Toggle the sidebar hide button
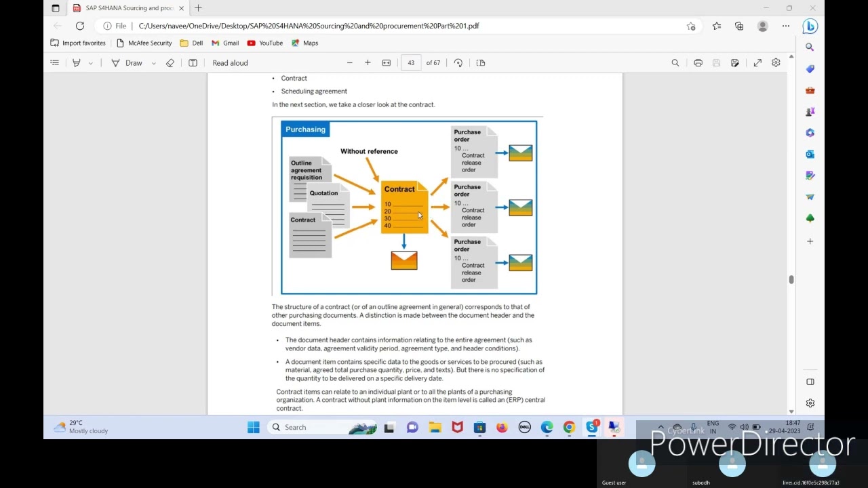Screen dimensions: 868x488 (810, 382)
